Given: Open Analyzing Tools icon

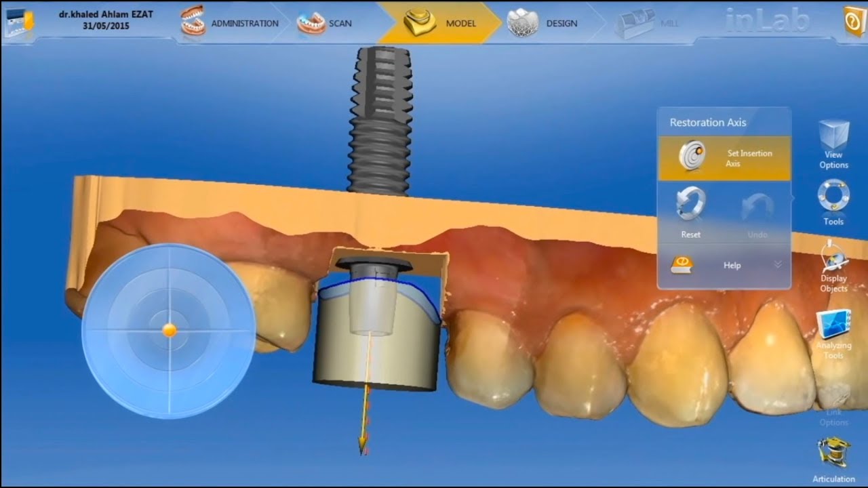Looking at the screenshot, I should (x=833, y=324).
